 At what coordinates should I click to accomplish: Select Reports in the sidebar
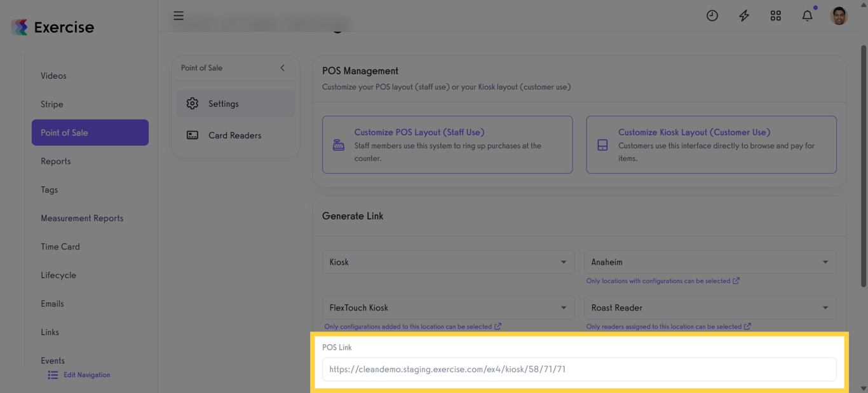56,162
